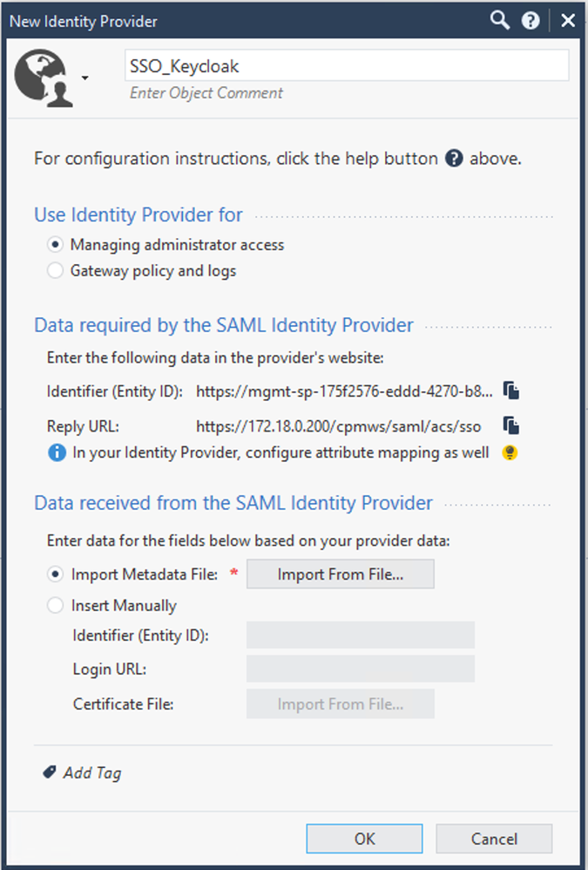Click the Add Tag link text
Screen dimensions: 588x870
(92, 773)
